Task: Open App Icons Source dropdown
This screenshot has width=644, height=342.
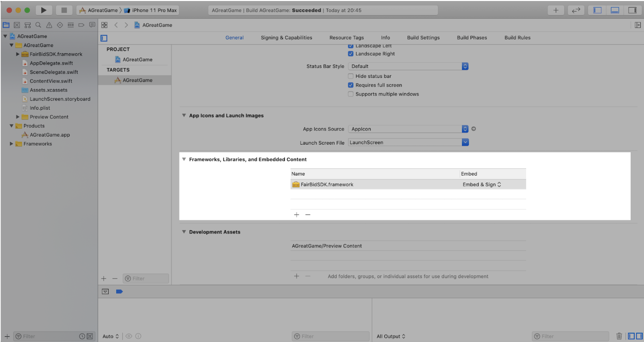Action: (408, 129)
